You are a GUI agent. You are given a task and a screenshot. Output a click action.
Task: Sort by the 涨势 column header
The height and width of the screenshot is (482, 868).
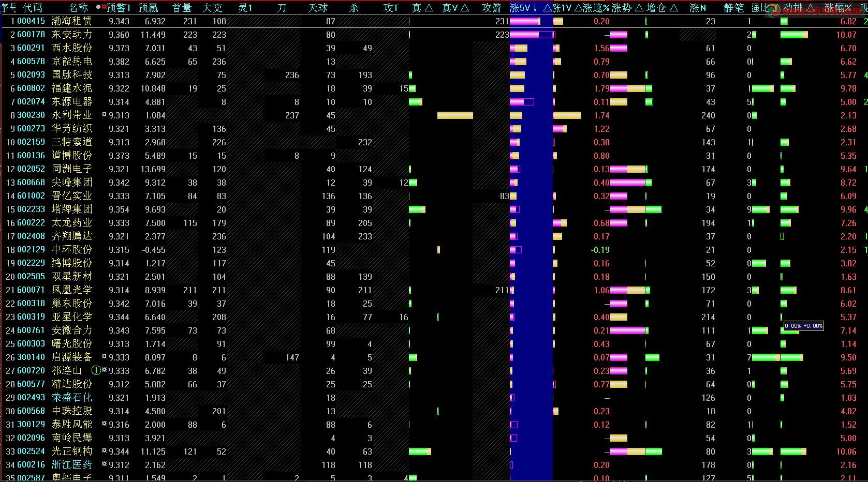point(627,8)
